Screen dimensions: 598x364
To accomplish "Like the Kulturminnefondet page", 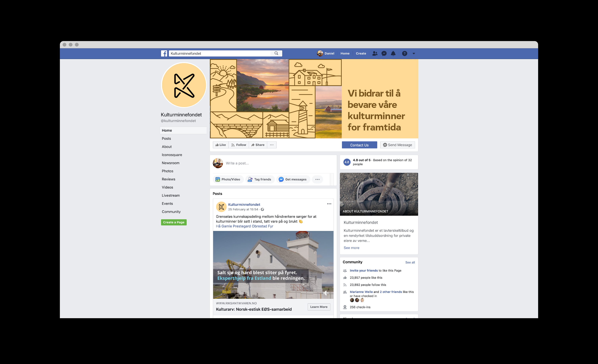I will coord(221,145).
